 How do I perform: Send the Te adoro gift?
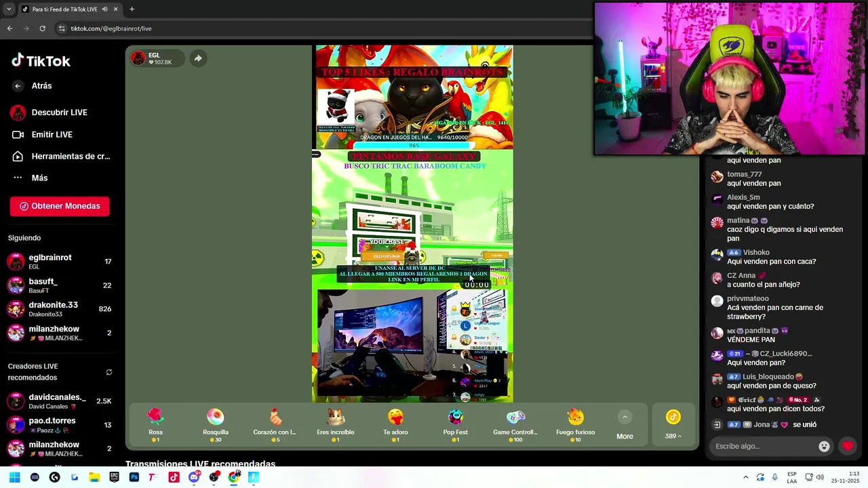(395, 425)
